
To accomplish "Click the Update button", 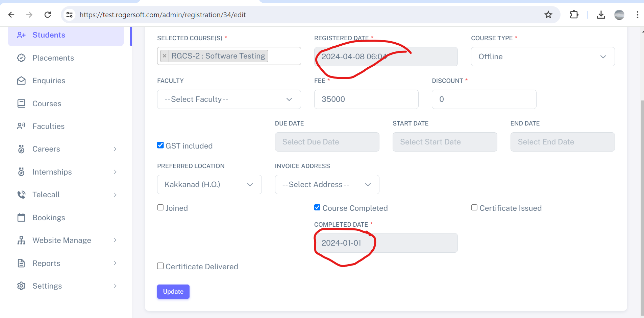I will coord(173,292).
